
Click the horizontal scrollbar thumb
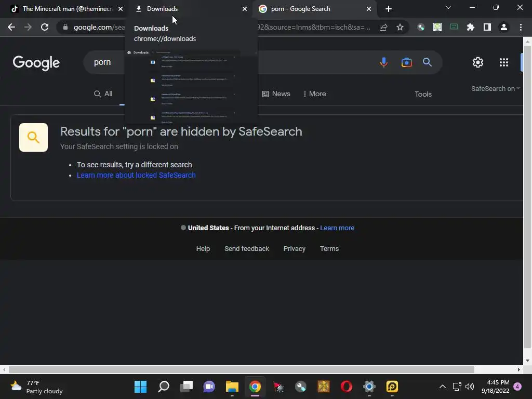pyautogui.click(x=241, y=369)
